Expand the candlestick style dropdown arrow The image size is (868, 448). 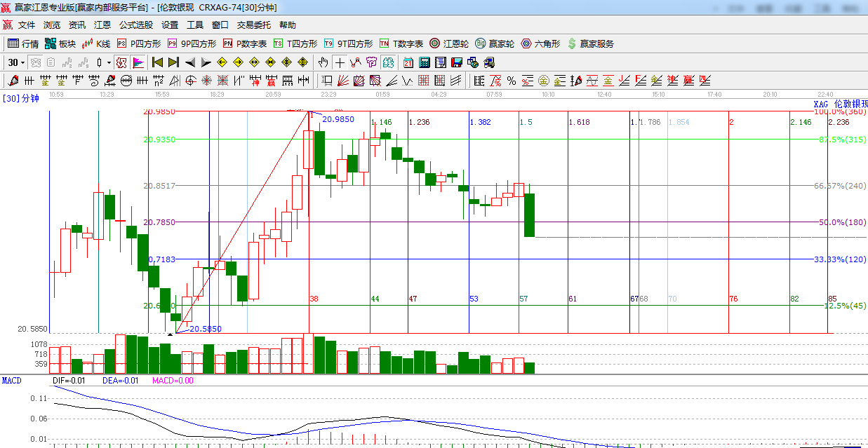[x=109, y=62]
